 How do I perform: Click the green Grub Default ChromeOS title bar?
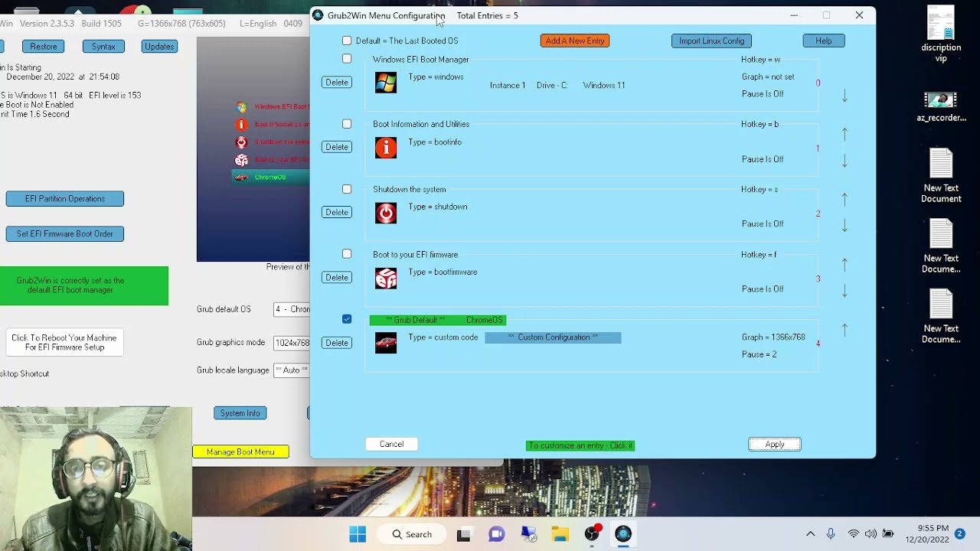tap(438, 320)
